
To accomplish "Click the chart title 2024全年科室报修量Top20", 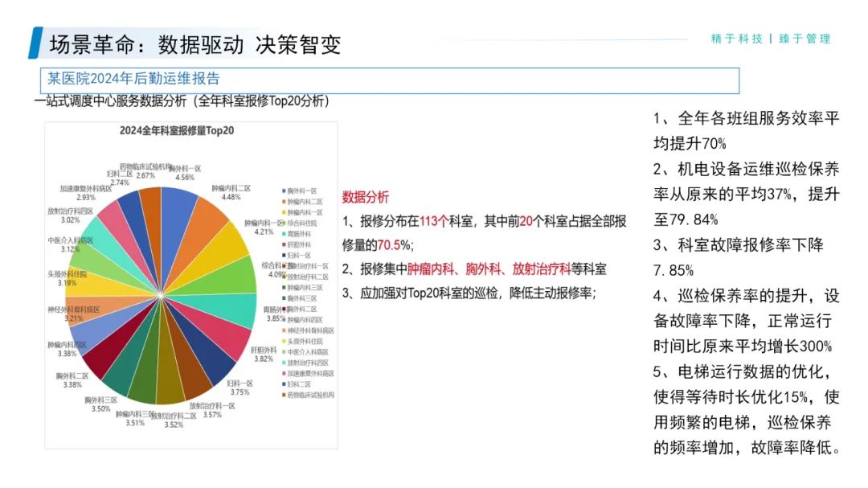I will (x=177, y=131).
